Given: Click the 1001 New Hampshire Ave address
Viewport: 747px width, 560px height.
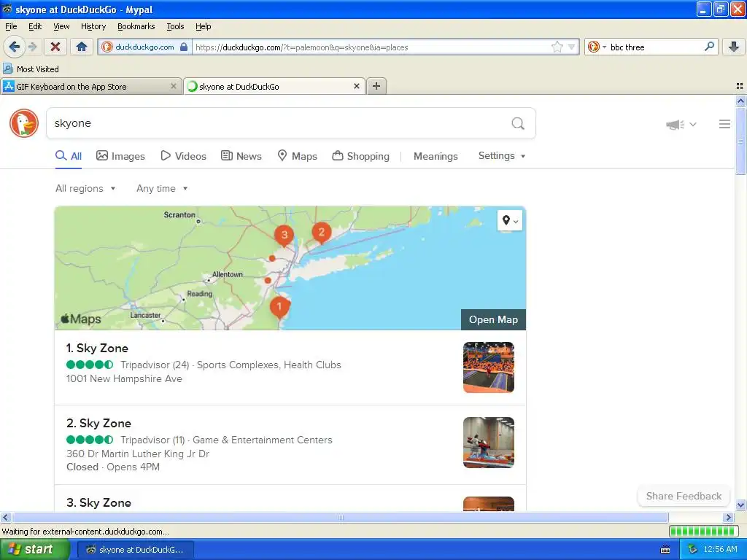Looking at the screenshot, I should pyautogui.click(x=124, y=378).
